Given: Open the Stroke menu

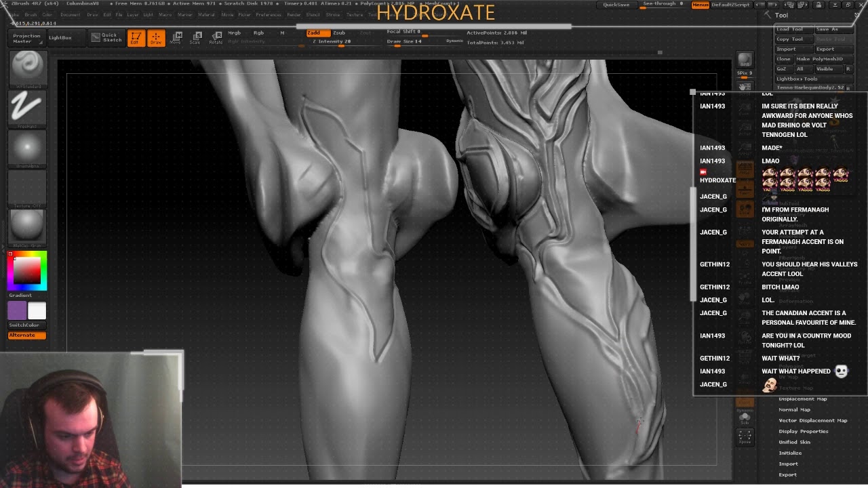Looking at the screenshot, I should (x=333, y=14).
